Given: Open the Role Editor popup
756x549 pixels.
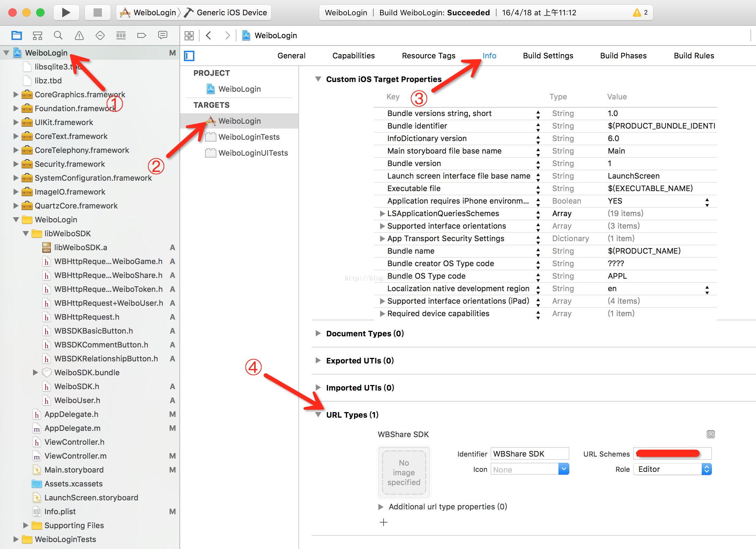Looking at the screenshot, I should 672,469.
